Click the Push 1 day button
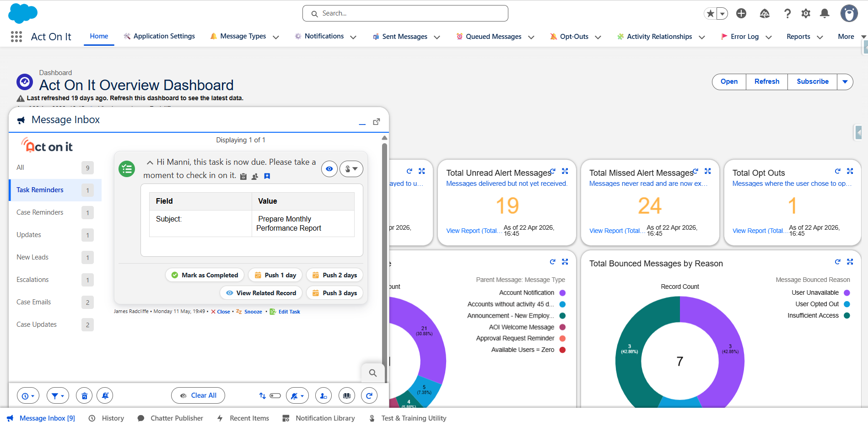868x427 pixels. [275, 275]
